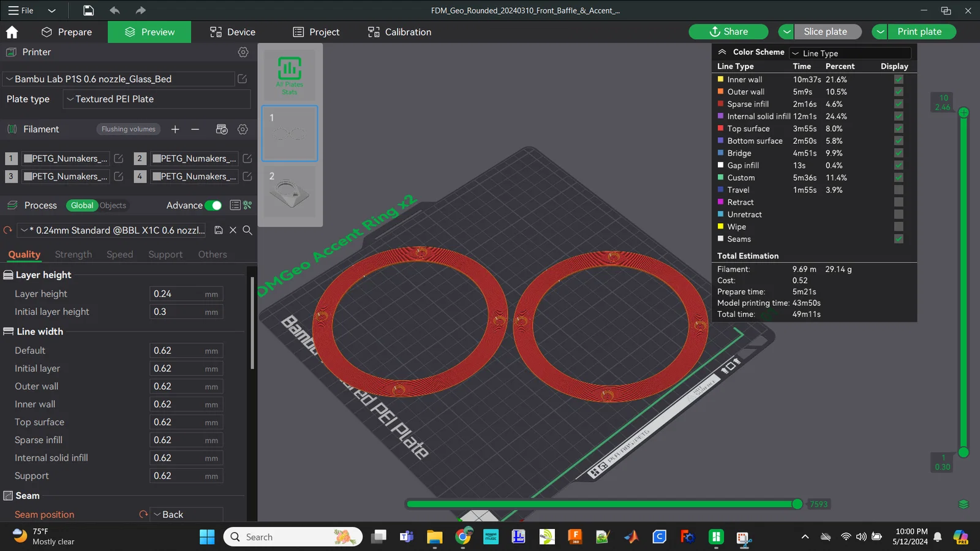Open the Line Type color scheme dropdown
The image size is (980, 551).
click(x=850, y=53)
